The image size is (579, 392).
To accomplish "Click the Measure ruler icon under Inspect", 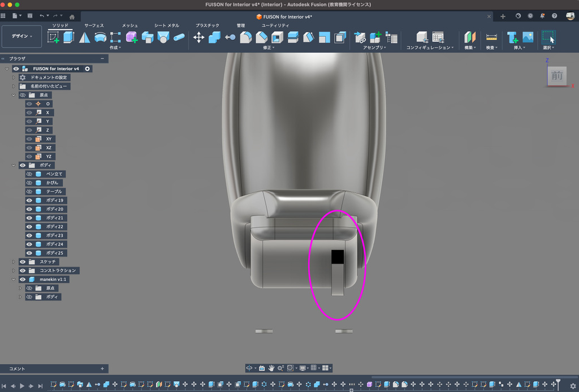I will [491, 37].
